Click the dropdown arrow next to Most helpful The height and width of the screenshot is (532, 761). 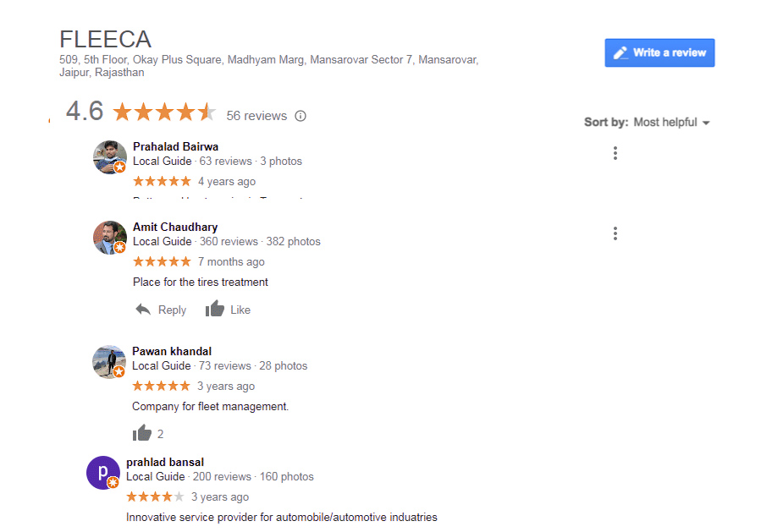(706, 123)
